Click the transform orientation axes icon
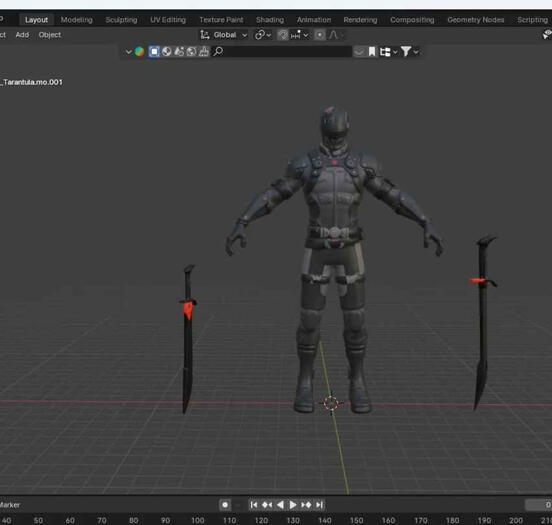This screenshot has height=525, width=552. click(x=205, y=35)
